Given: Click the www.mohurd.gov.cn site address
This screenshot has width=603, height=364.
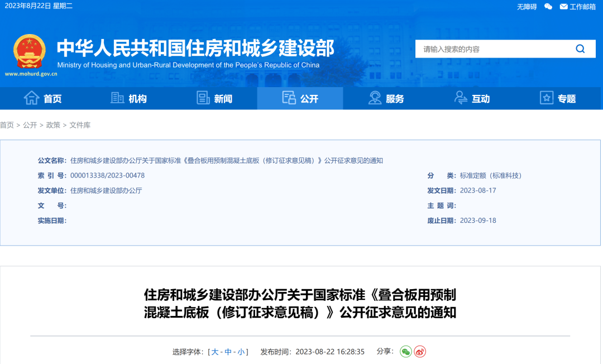Looking at the screenshot, I should point(31,74).
